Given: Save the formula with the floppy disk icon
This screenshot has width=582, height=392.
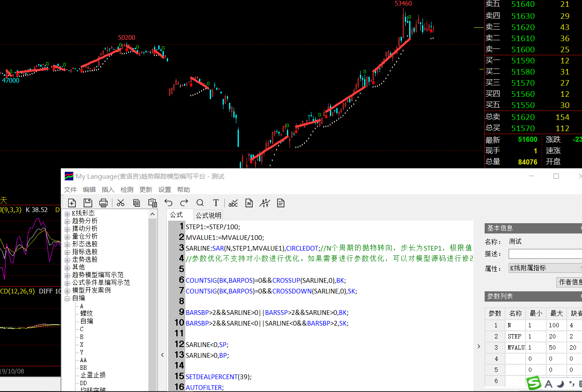Looking at the screenshot, I should (x=88, y=203).
